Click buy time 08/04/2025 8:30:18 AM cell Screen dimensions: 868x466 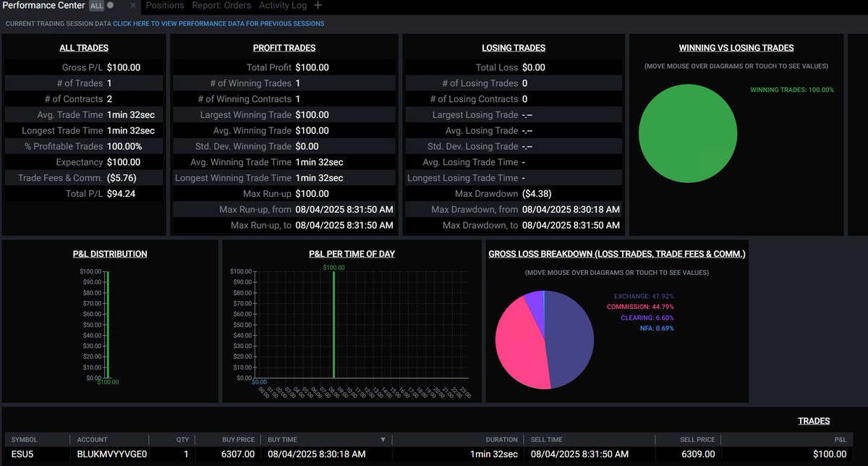tap(316, 454)
